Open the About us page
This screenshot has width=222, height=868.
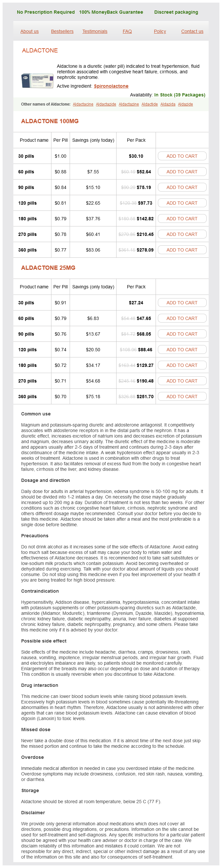pos(30,31)
